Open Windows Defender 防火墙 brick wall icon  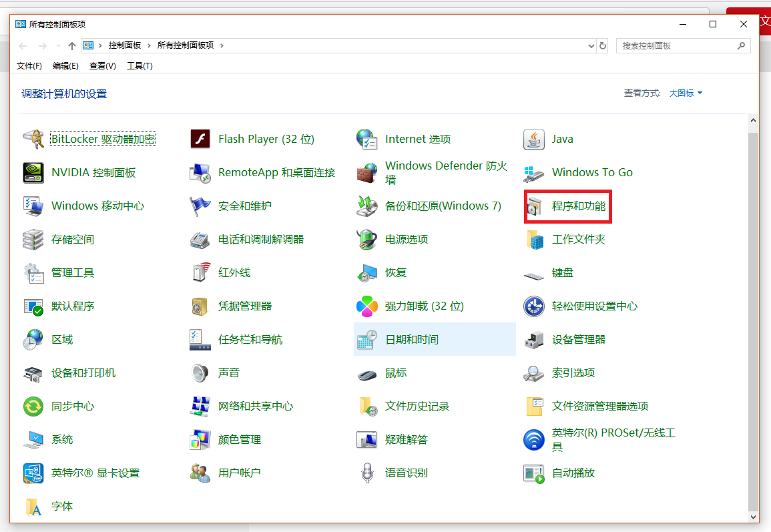tap(367, 173)
